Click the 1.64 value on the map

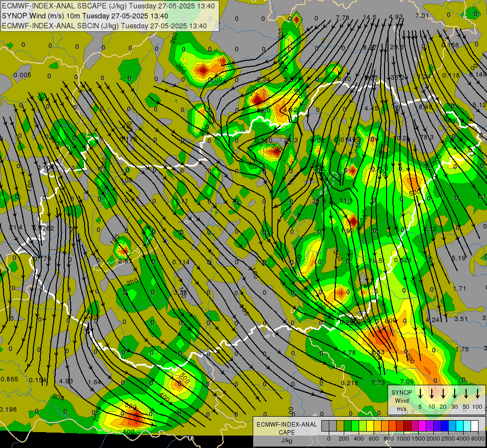95,382
